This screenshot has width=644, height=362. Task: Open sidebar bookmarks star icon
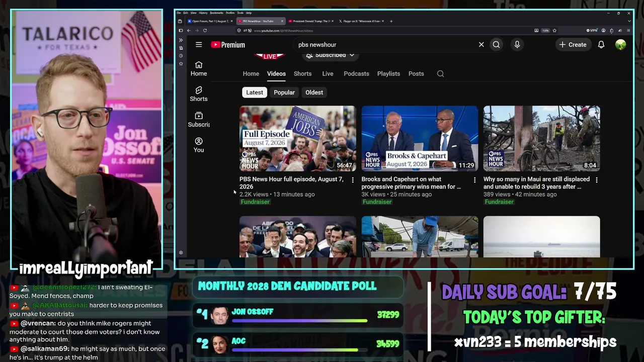pos(181,64)
